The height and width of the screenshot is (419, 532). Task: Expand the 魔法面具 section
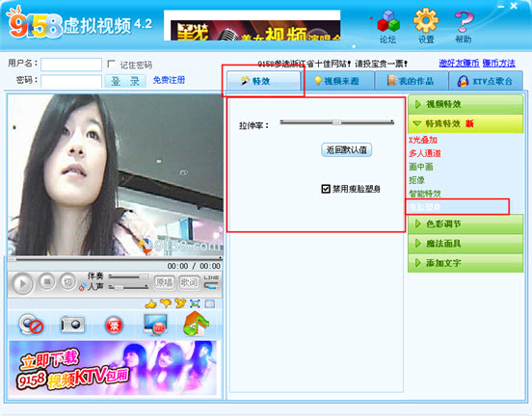pyautogui.click(x=465, y=244)
